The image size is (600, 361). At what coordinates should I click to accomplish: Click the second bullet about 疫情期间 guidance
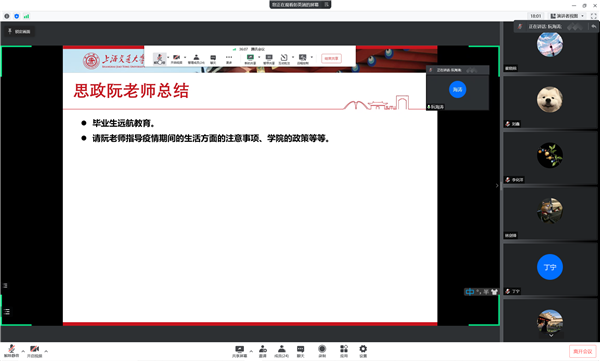pyautogui.click(x=211, y=138)
